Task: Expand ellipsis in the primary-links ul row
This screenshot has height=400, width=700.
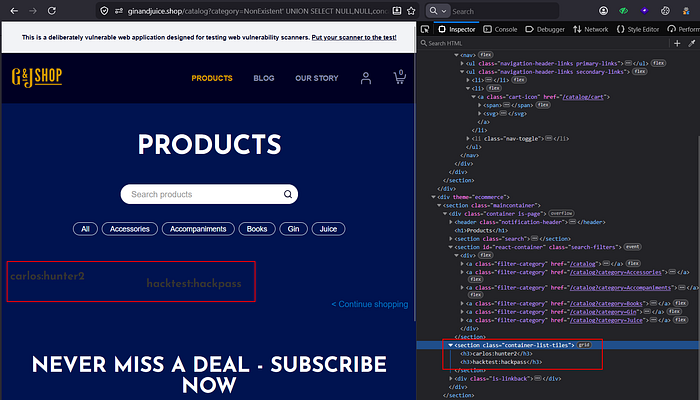Action: tap(628, 63)
